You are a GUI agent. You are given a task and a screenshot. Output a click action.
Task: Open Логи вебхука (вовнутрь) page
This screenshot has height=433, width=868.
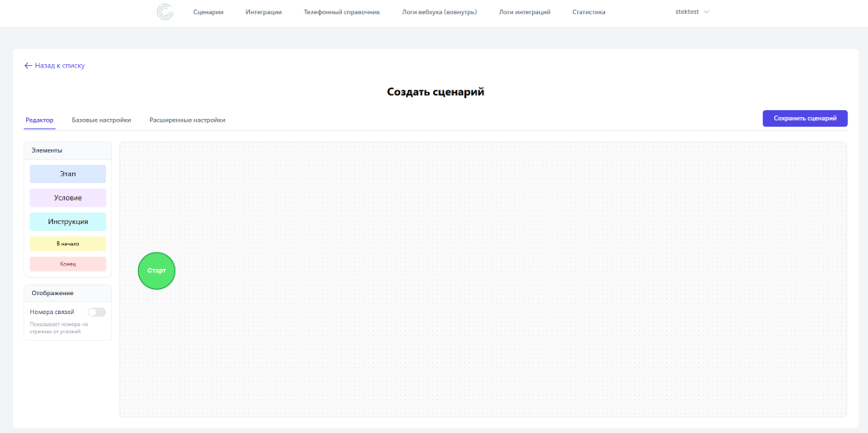[439, 12]
